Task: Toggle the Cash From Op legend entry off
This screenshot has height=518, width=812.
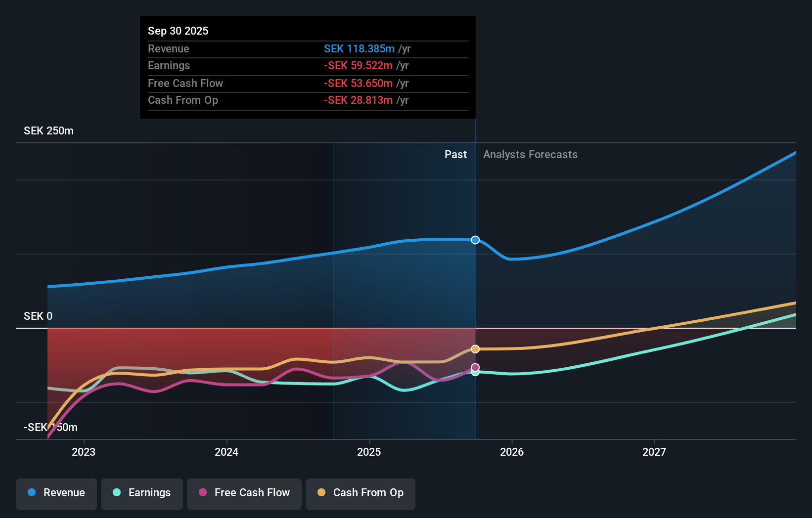Action: pos(361,493)
